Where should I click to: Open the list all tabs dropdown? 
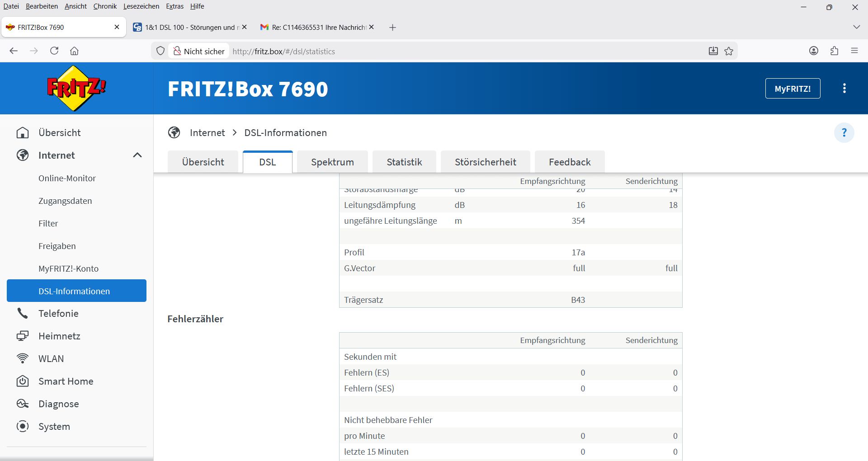[x=856, y=27]
